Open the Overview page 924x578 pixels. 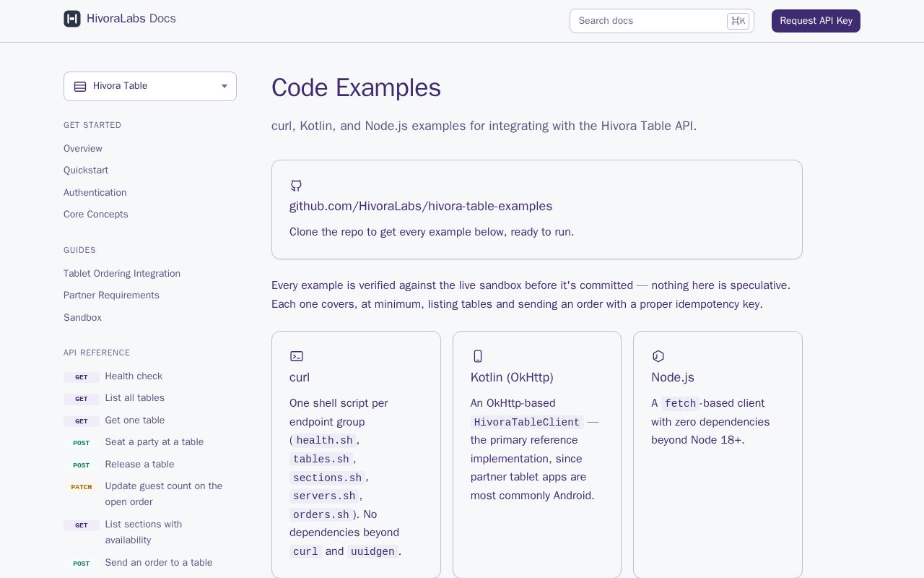point(83,149)
